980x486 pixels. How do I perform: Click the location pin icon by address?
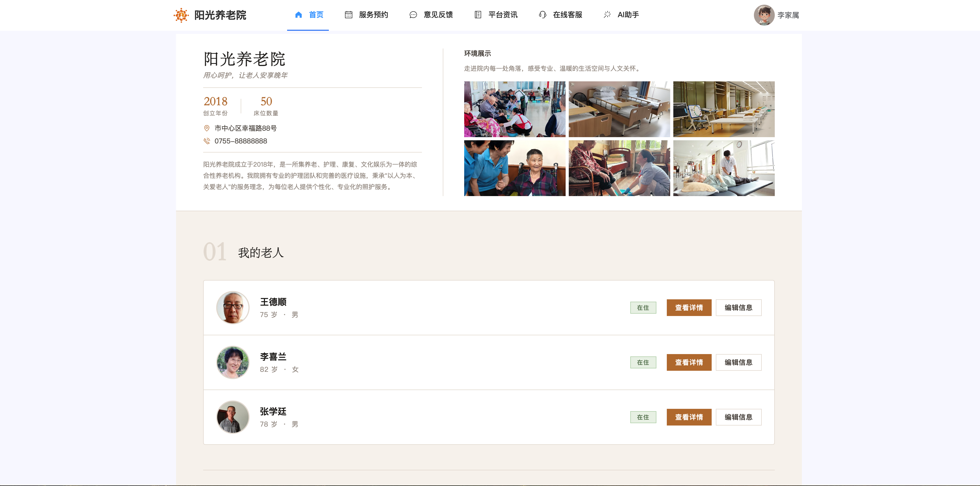point(207,129)
